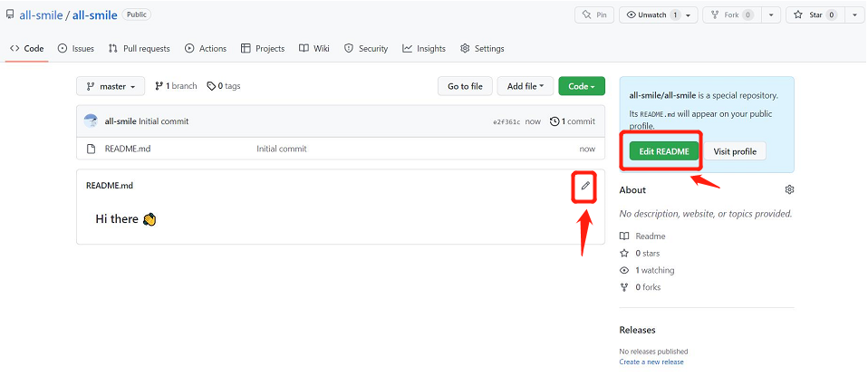Open the green Code dropdown

point(582,86)
